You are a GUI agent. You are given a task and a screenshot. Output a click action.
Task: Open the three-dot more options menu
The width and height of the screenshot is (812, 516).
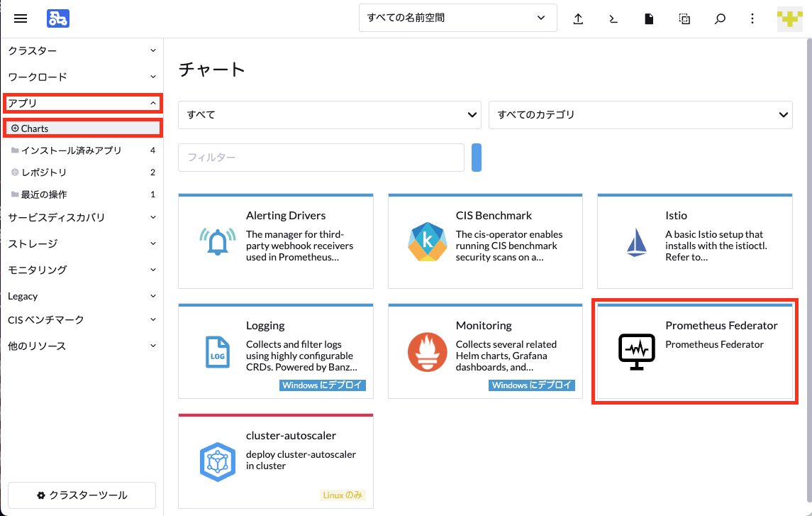click(x=752, y=18)
